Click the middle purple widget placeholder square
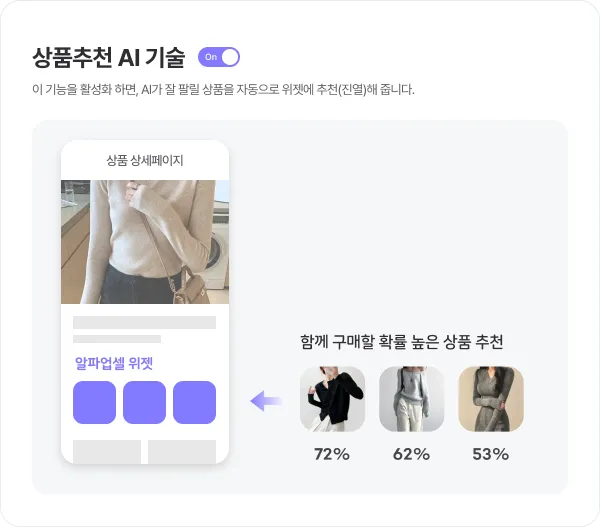Image resolution: width=600 pixels, height=527 pixels. (145, 402)
